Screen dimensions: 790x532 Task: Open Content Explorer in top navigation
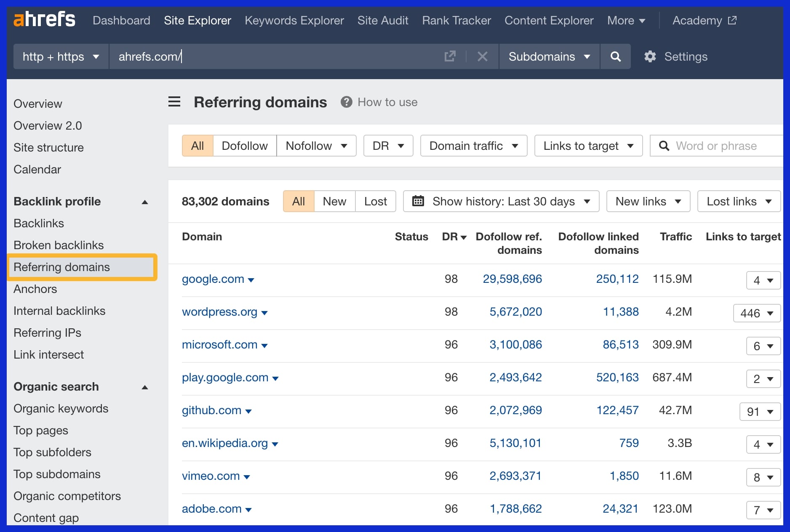[x=549, y=20]
